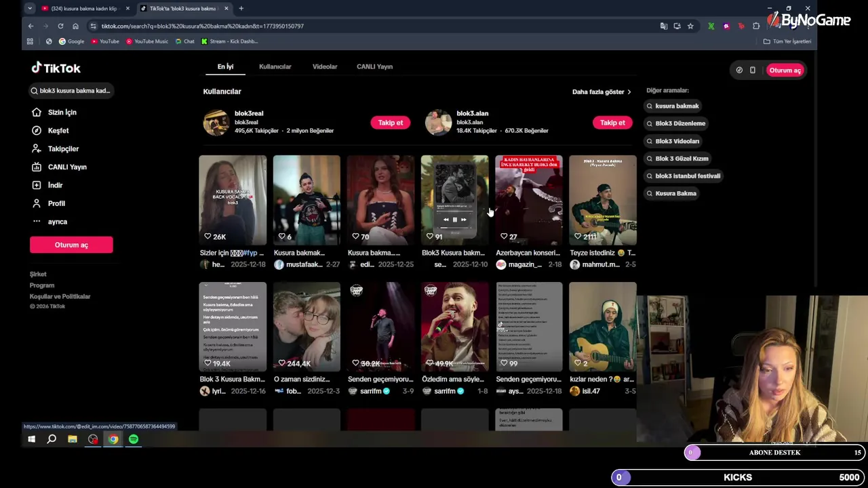Click the TikTok logo
Screen dimensions: 868x488
click(56, 68)
